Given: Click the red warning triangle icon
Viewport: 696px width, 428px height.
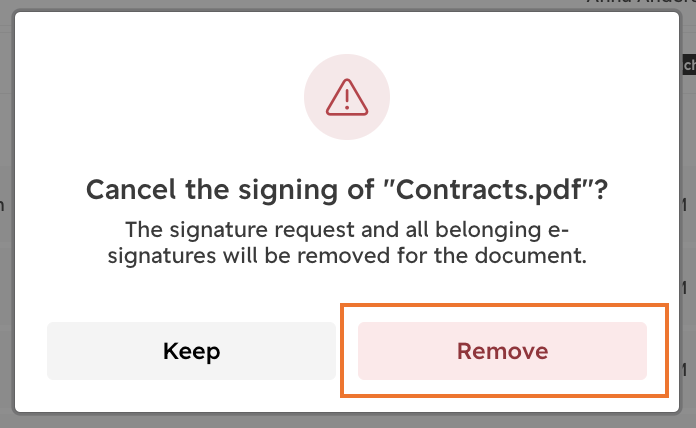Looking at the screenshot, I should point(347,97).
